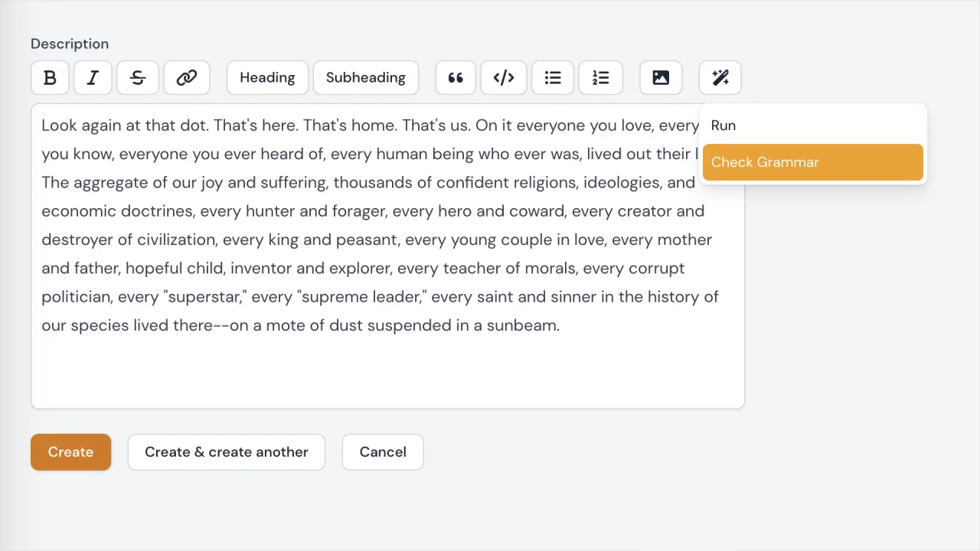Insert a link
This screenshot has height=551, width=980.
[186, 77]
